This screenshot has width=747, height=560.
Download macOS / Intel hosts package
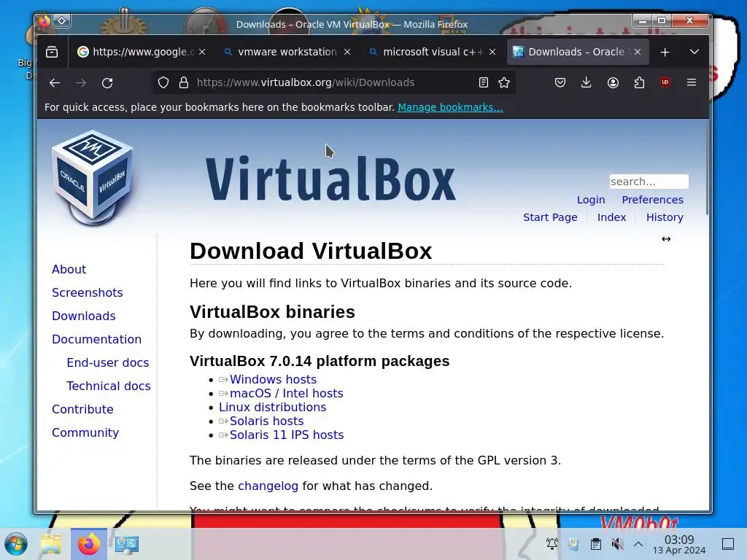pyautogui.click(x=286, y=393)
